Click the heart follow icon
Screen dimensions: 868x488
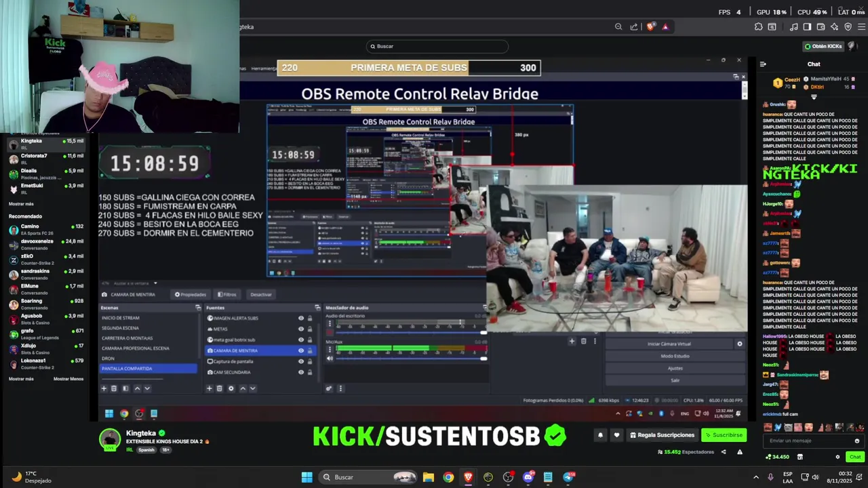pos(616,435)
